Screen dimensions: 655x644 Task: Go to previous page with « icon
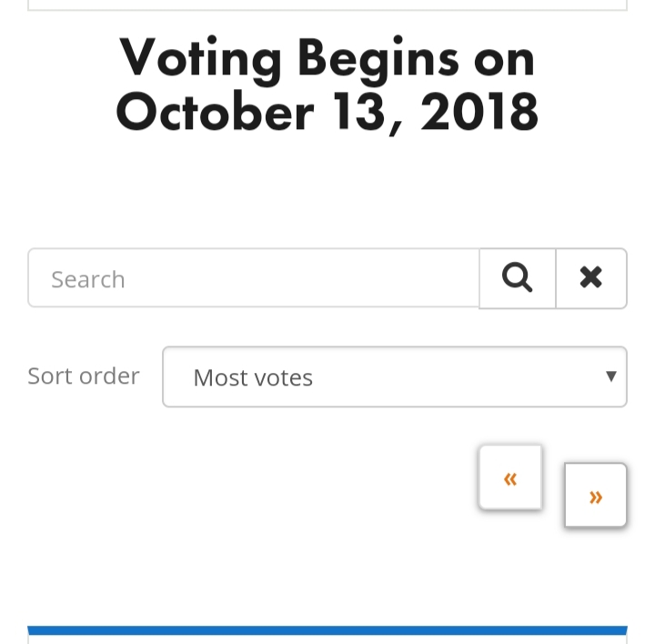[x=510, y=478]
